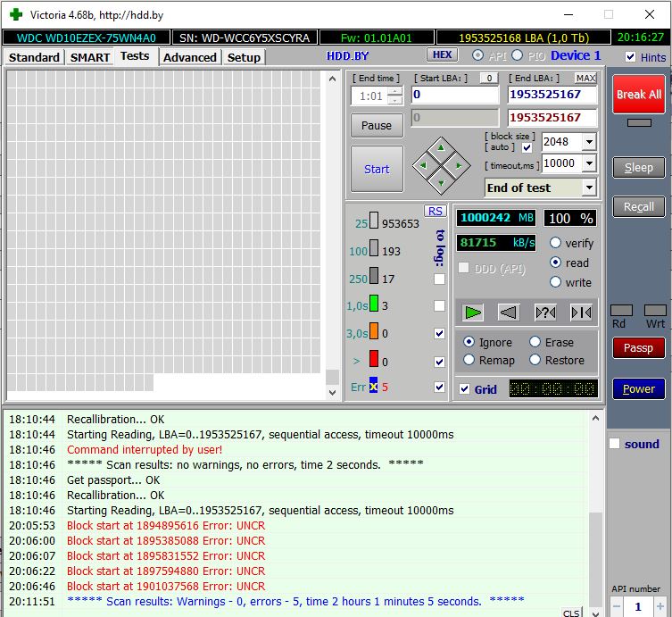Decrease API number with minus button

click(617, 606)
